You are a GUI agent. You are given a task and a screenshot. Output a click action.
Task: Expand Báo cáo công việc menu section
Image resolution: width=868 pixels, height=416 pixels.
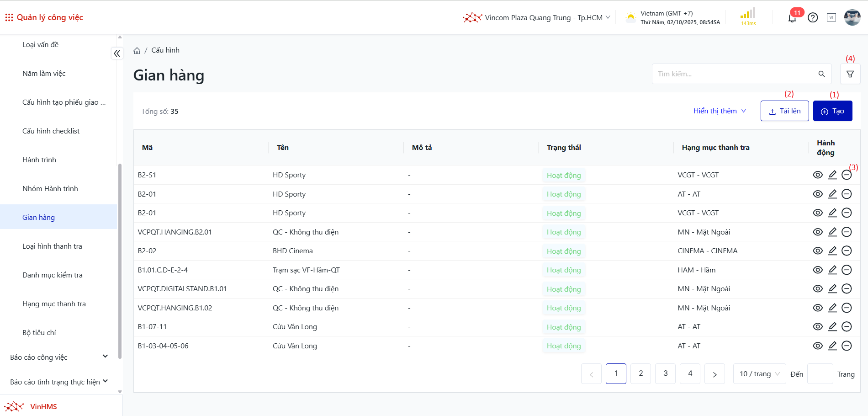click(59, 357)
